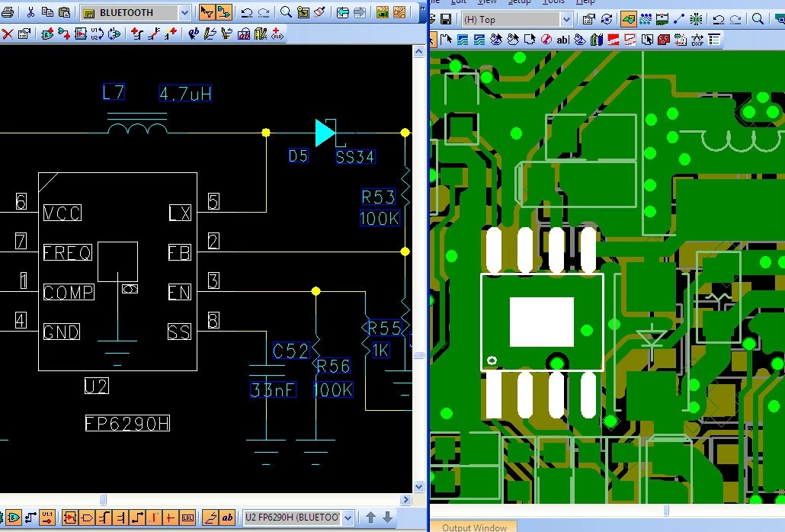The image size is (785, 532).
Task: Open the Edit menu in layout window
Action: (x=459, y=2)
